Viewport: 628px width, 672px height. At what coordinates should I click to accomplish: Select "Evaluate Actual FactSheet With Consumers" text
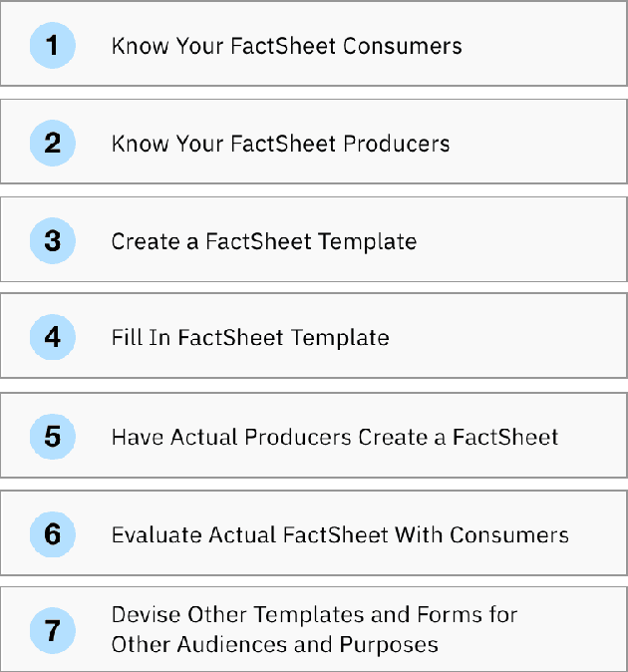340,534
